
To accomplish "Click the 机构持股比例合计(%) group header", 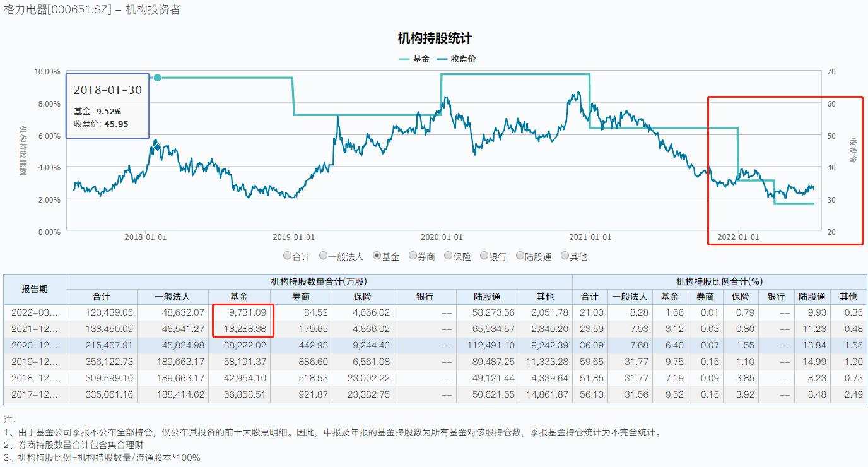I will point(719,281).
